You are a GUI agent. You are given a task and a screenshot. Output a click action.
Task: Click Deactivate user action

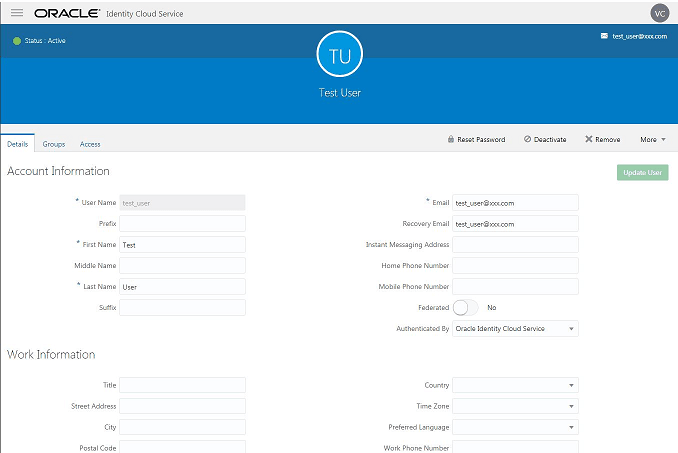[x=545, y=140]
